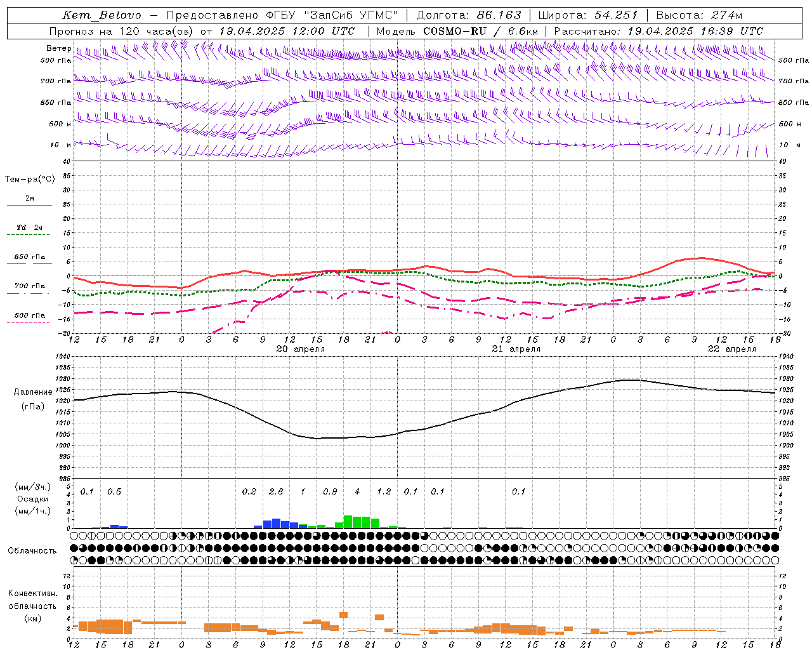Viewport: 812px width, 650px height.
Task: Select the Давление pressure panel label
Action: [x=33, y=392]
